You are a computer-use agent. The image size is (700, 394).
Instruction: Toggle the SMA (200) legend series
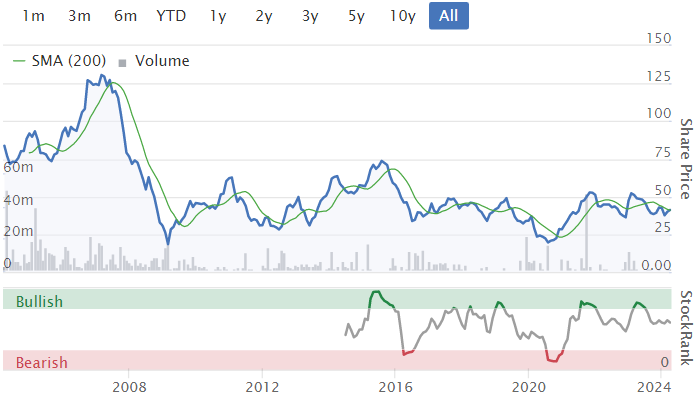(x=68, y=61)
